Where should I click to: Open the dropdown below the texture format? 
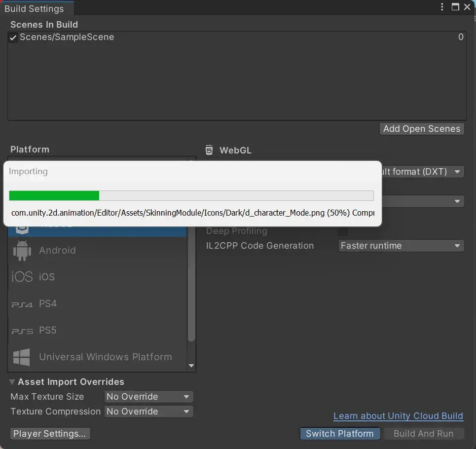coord(422,201)
